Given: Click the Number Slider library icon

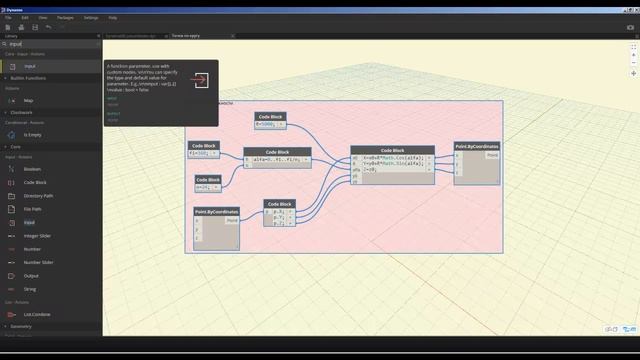Looking at the screenshot, I should (11, 262).
